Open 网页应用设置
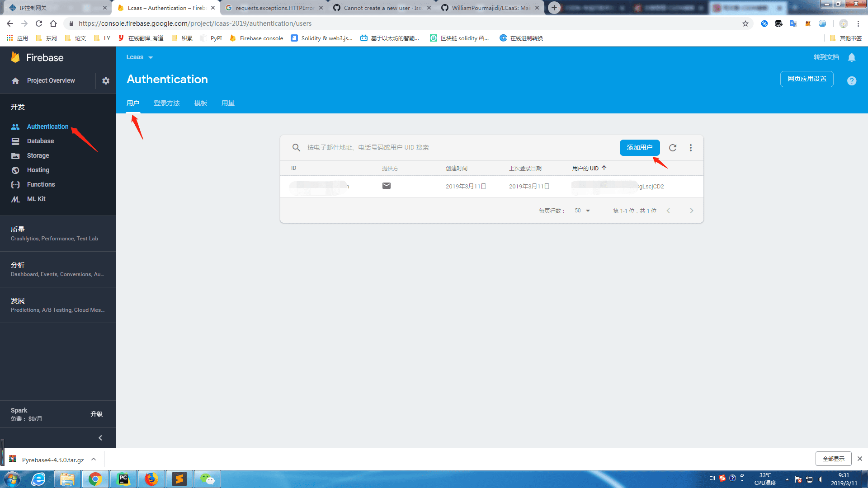Screen dimensions: 868x488 tap(807, 79)
